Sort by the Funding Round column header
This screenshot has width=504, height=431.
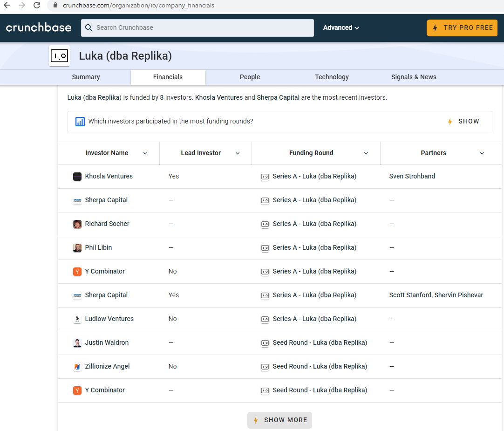pos(311,153)
